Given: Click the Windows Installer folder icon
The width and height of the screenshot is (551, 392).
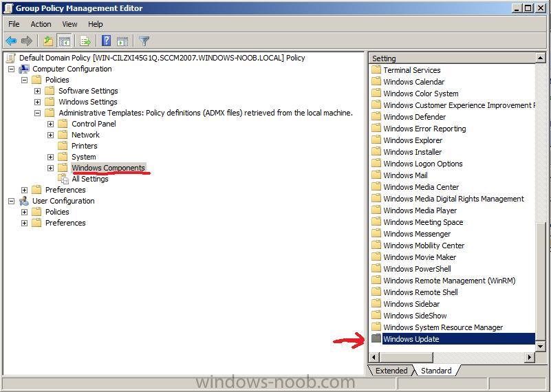Looking at the screenshot, I should tap(376, 152).
